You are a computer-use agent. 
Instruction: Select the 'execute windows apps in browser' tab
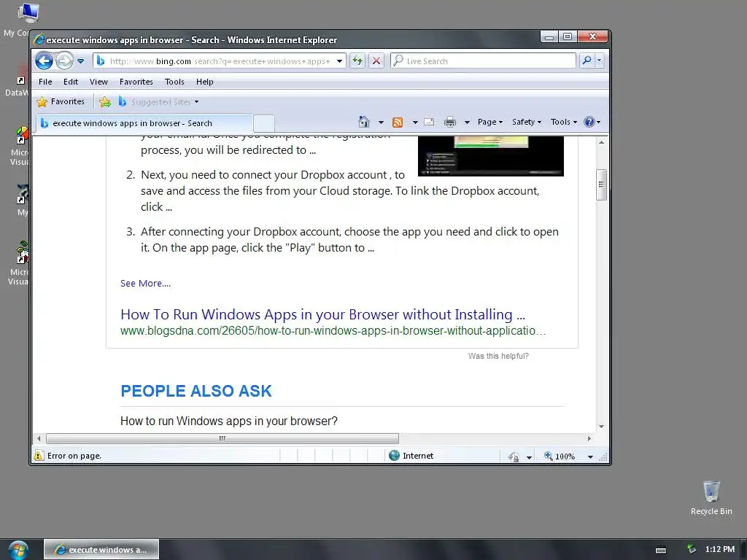143,123
